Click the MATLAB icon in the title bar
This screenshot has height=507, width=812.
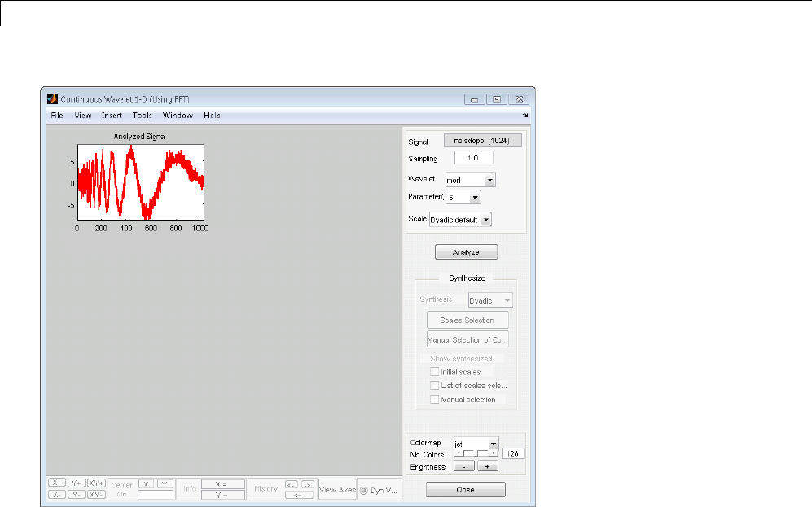click(52, 98)
